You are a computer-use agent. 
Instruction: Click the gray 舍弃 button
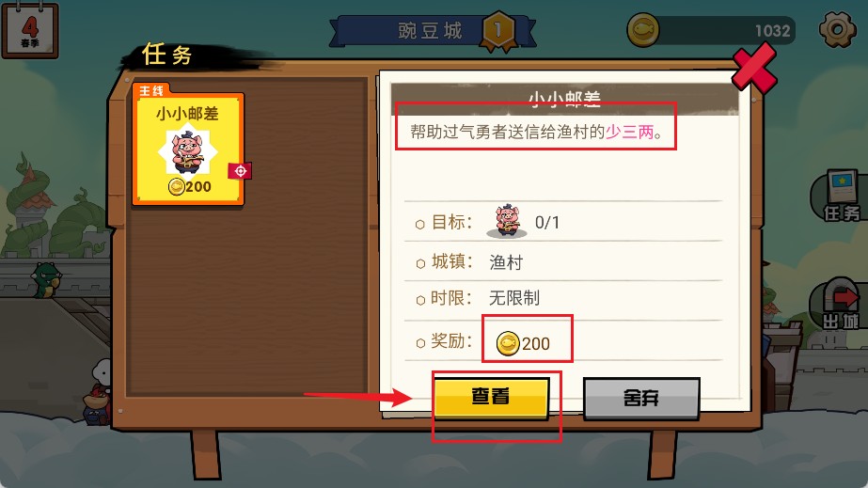pyautogui.click(x=641, y=398)
